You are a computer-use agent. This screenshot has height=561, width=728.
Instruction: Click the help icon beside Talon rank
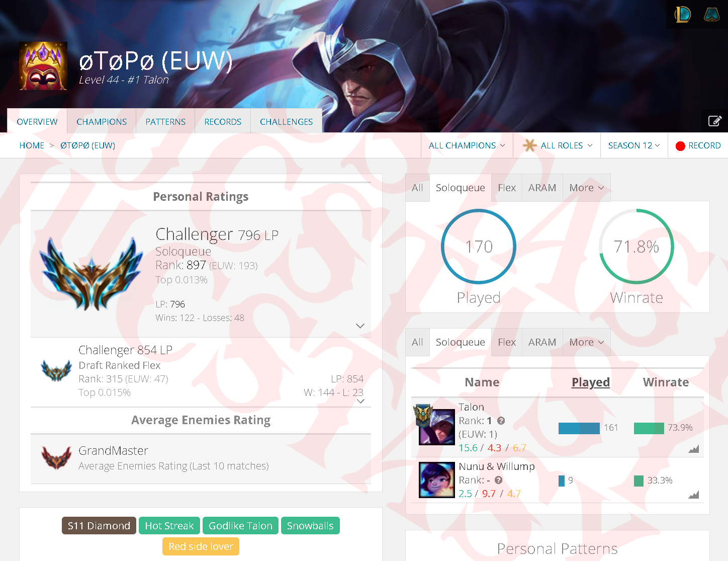(501, 421)
